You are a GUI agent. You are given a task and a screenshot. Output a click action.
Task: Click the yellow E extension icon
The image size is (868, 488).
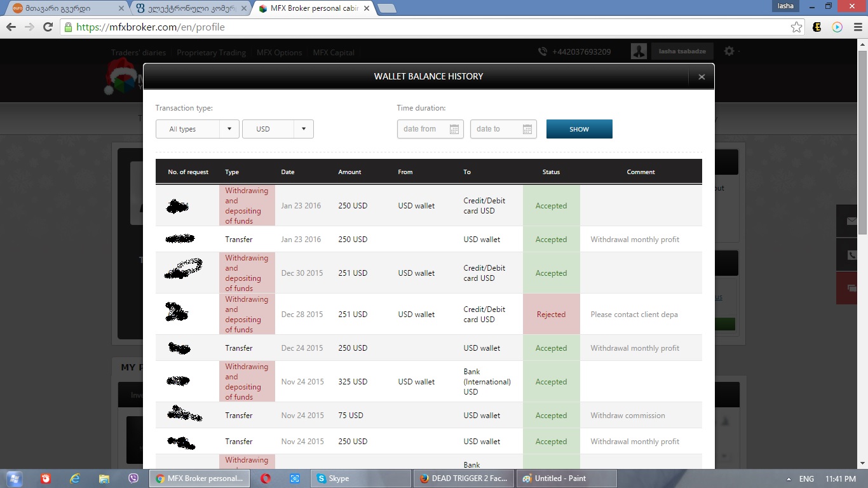817,27
